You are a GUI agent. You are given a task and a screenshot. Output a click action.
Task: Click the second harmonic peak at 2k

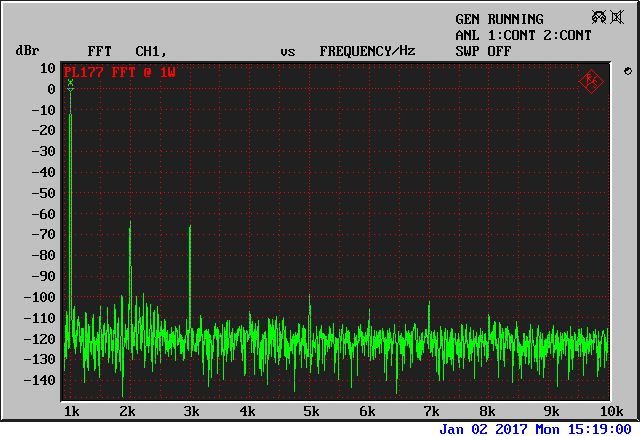pos(130,223)
